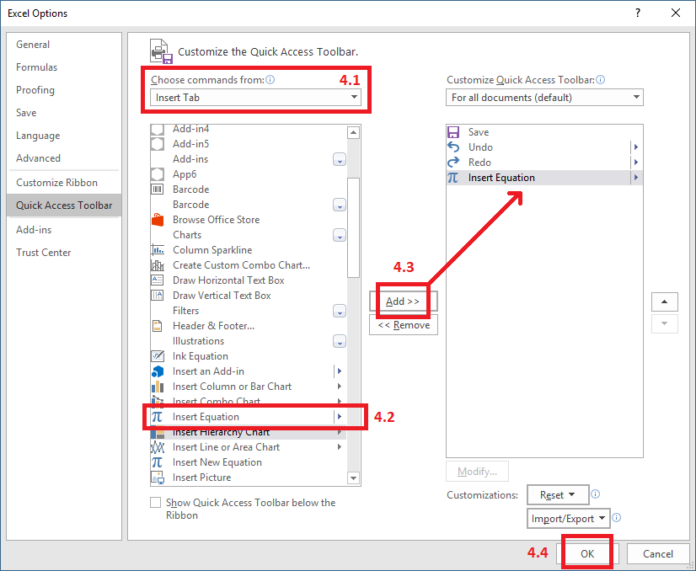696x571 pixels.
Task: Click the Create Custom Combo Chart icon
Action: click(158, 265)
